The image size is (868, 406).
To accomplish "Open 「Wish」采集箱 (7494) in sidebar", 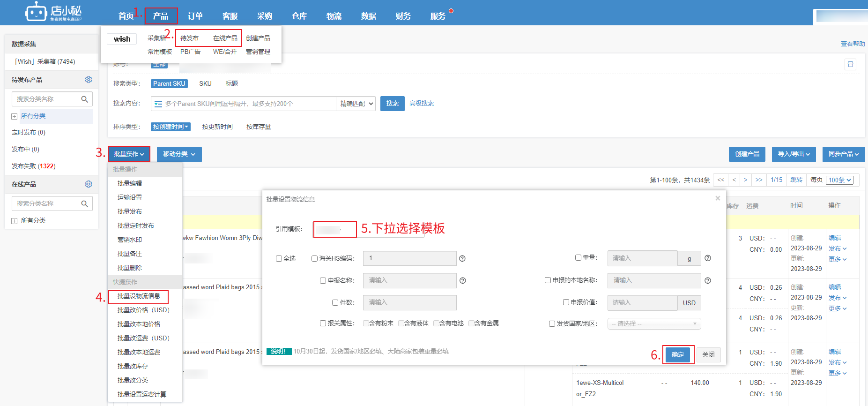I will (x=45, y=61).
